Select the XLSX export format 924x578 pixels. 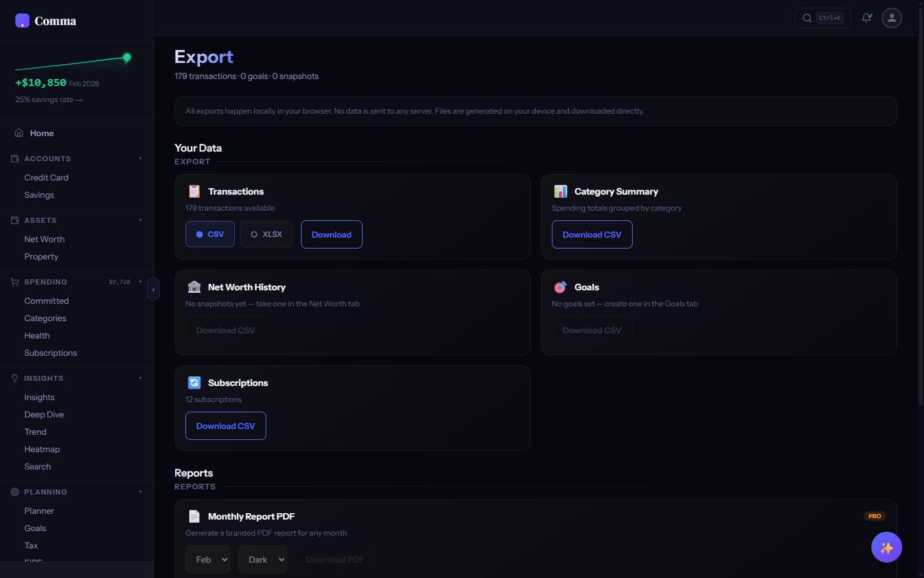pos(266,234)
